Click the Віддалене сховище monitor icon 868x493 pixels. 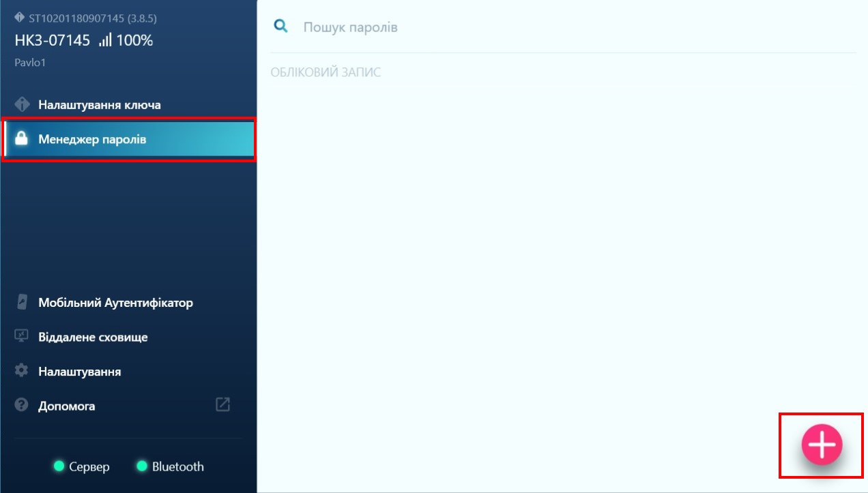click(22, 336)
